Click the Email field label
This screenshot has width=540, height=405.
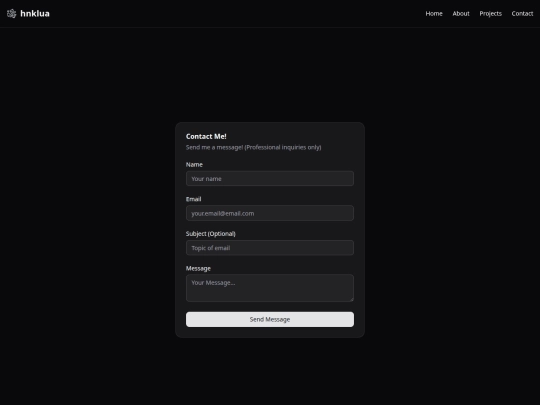[194, 199]
